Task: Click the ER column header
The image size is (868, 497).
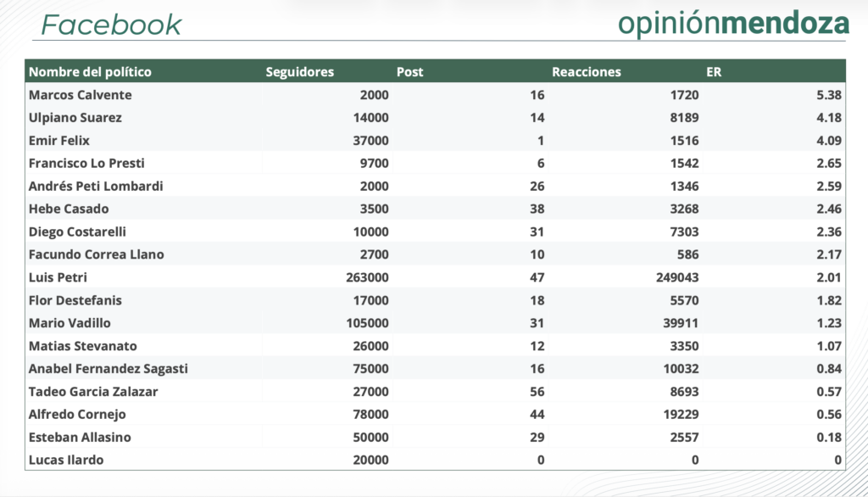Action: coord(714,72)
